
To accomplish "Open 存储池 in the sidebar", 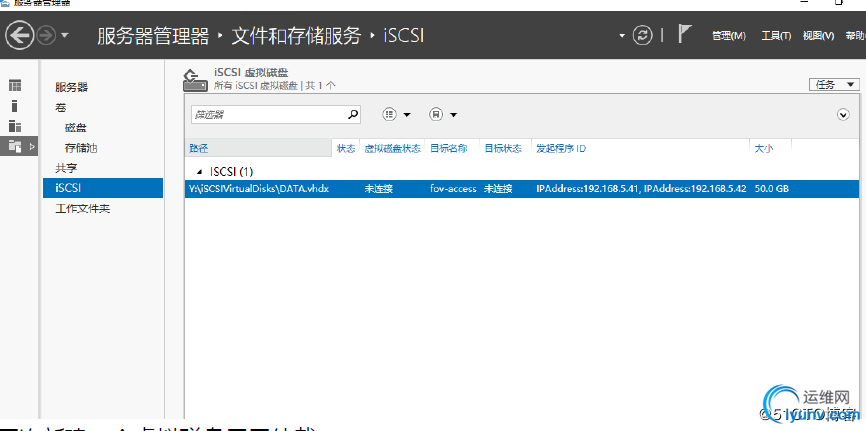I will tap(81, 148).
